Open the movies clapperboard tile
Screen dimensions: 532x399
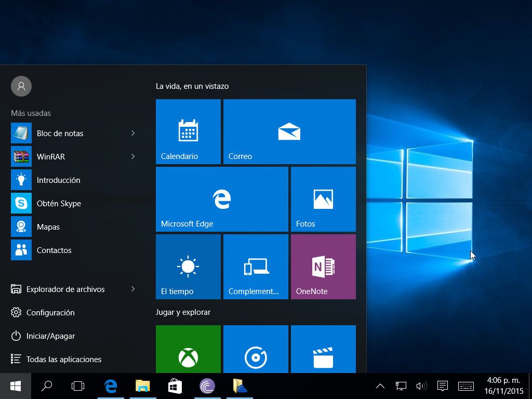(x=323, y=349)
